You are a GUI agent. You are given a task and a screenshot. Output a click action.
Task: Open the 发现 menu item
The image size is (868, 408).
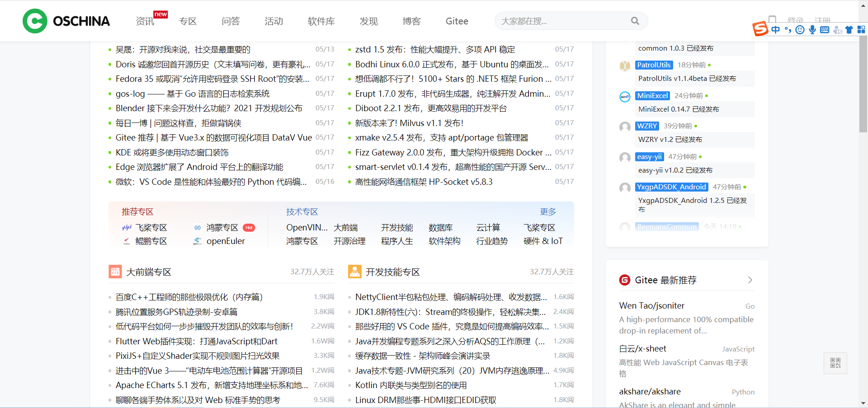[x=368, y=21]
